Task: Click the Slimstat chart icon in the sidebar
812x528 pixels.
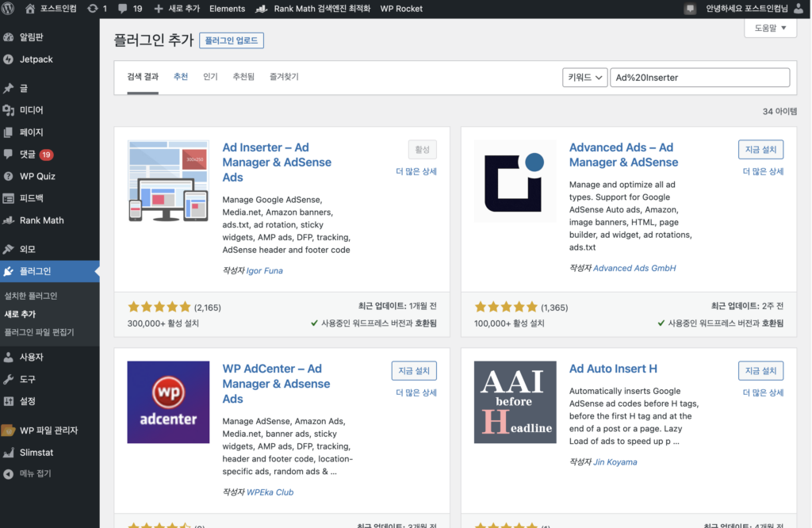Action: (8, 453)
